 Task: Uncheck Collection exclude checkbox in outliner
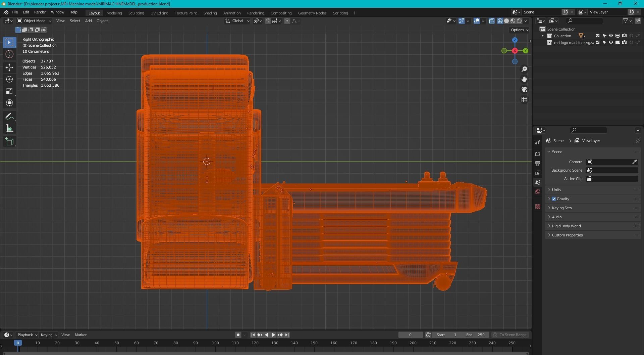pyautogui.click(x=597, y=36)
